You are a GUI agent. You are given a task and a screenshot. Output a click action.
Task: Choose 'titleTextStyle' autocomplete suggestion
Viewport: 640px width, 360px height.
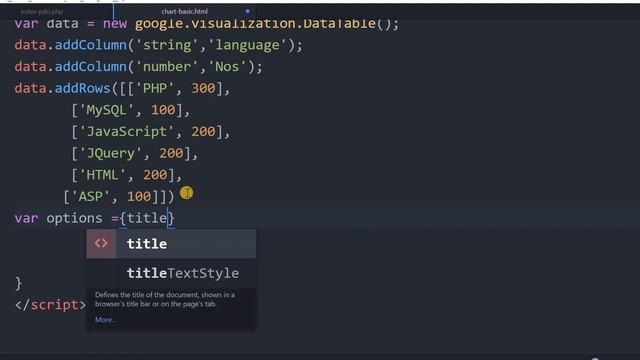click(x=171, y=273)
